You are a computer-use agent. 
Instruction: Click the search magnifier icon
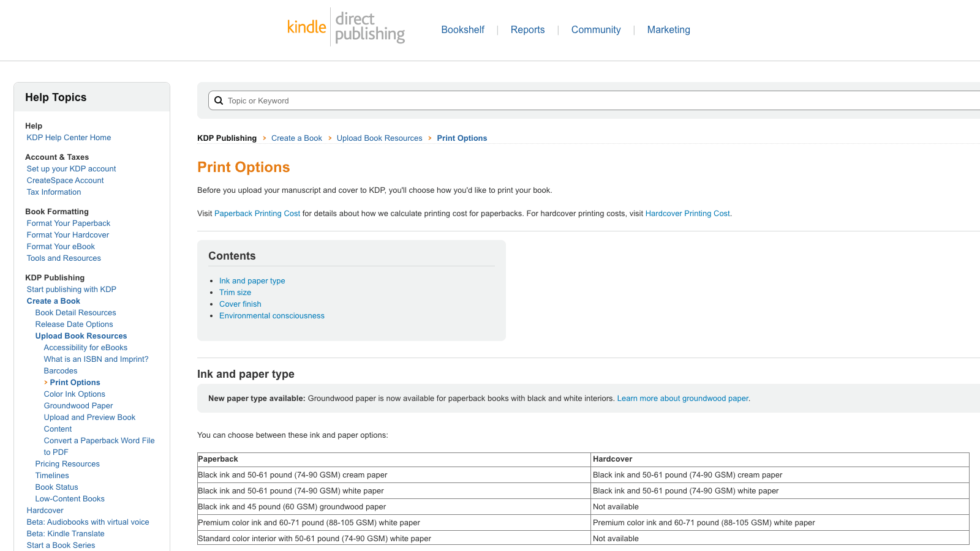point(219,100)
